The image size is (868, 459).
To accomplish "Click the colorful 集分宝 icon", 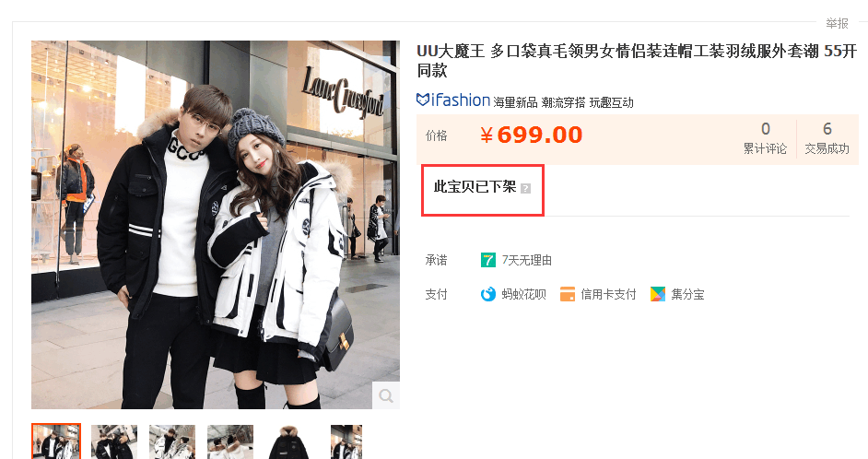I will 658,294.
